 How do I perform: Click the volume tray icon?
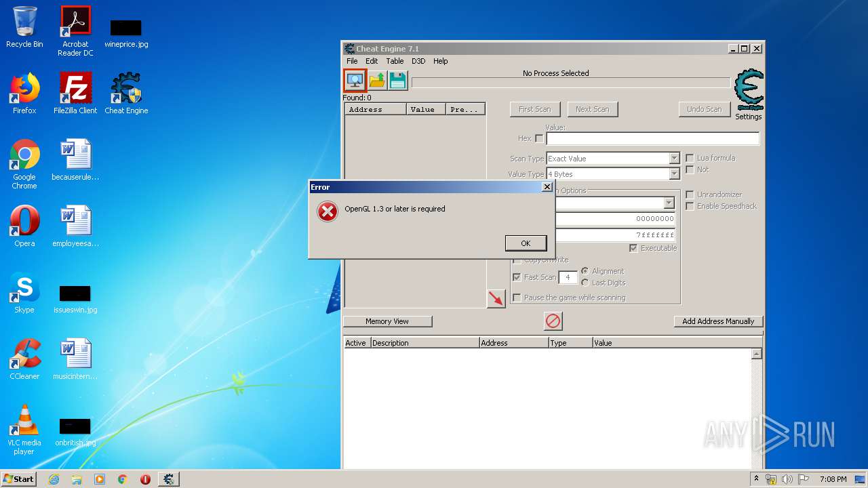787,479
